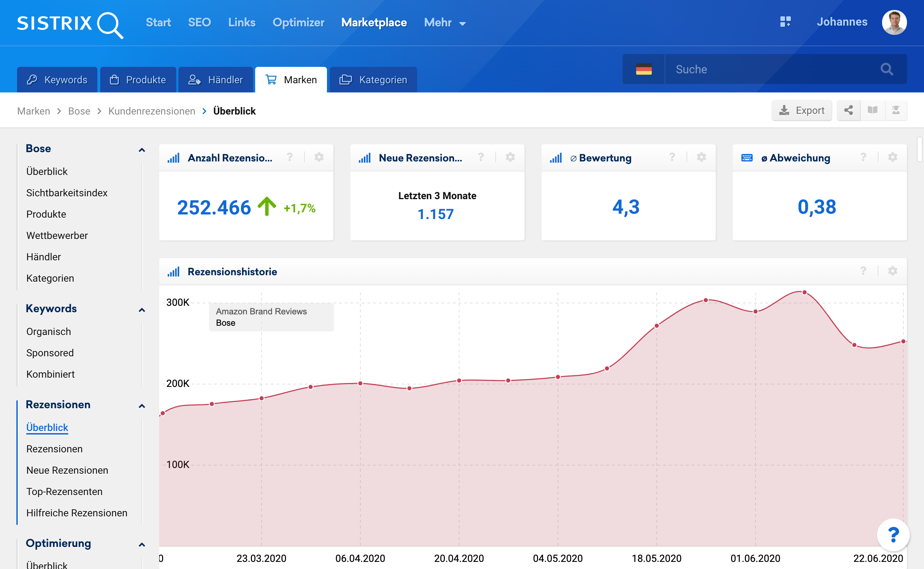Collapse the Bose sidebar section
The width and height of the screenshot is (924, 569).
[142, 150]
